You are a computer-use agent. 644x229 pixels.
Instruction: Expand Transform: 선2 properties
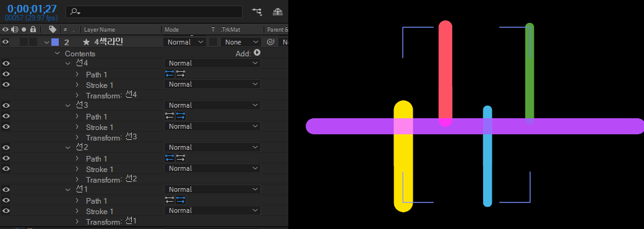point(77,179)
